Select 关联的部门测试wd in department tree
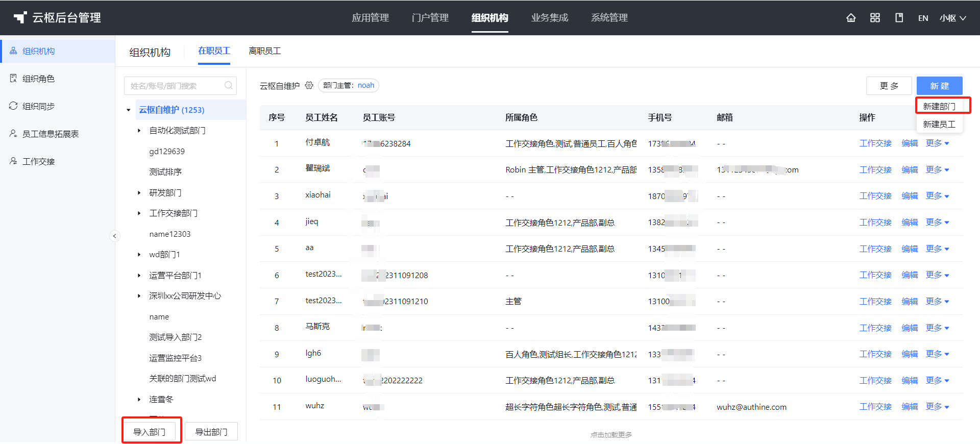Image resolution: width=980 pixels, height=444 pixels. click(x=183, y=379)
